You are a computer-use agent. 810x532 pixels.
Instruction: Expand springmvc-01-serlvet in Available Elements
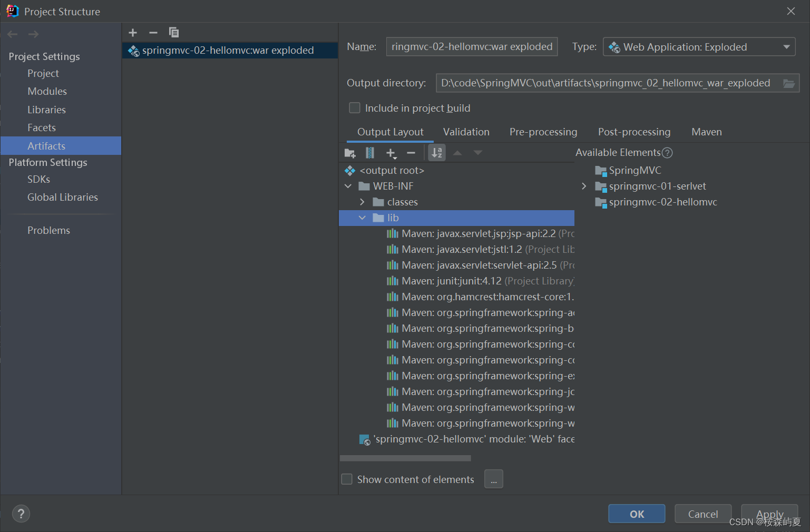(x=584, y=186)
